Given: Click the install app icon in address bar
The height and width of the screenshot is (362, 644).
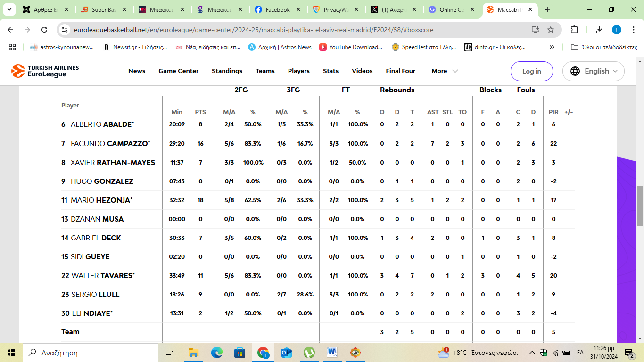Looking at the screenshot, I should (x=535, y=30).
